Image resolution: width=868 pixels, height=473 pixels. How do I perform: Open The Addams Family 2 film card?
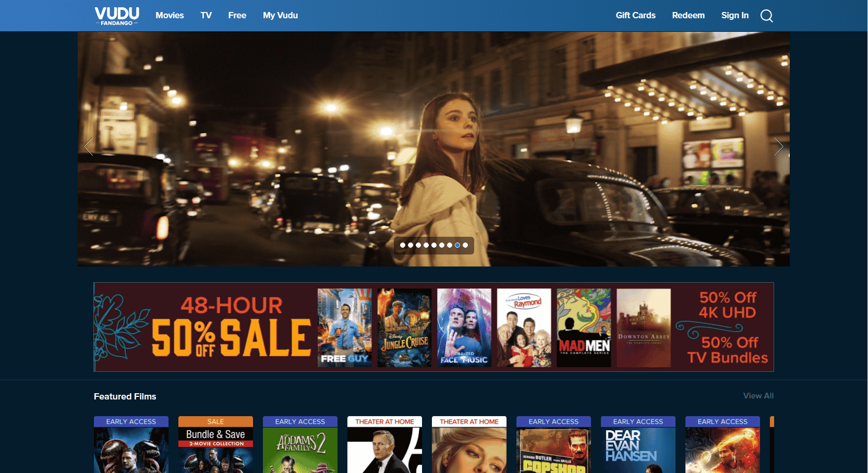coord(300,445)
